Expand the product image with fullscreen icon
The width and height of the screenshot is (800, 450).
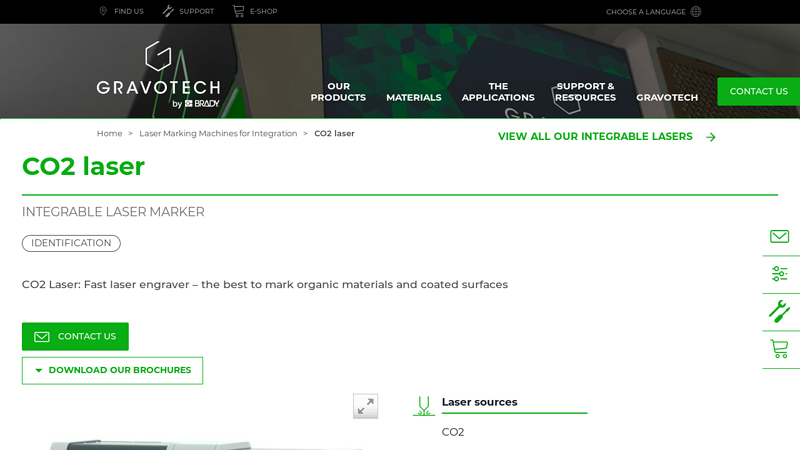pyautogui.click(x=365, y=406)
